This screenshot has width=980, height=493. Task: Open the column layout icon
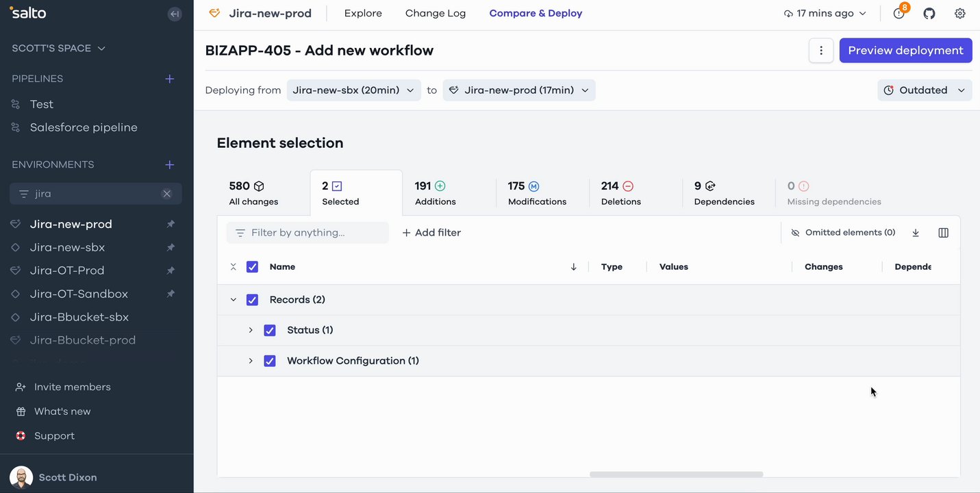click(944, 233)
